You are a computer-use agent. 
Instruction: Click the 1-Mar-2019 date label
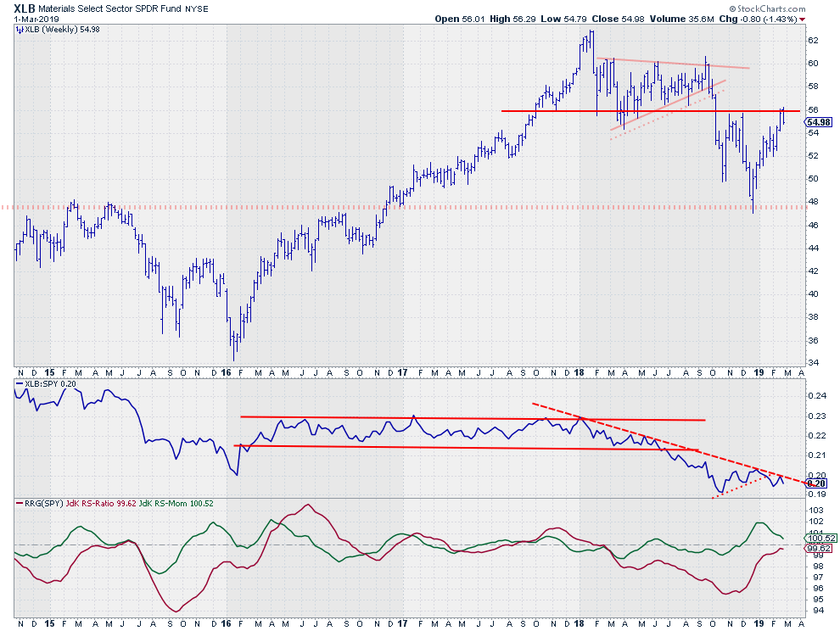click(x=36, y=19)
